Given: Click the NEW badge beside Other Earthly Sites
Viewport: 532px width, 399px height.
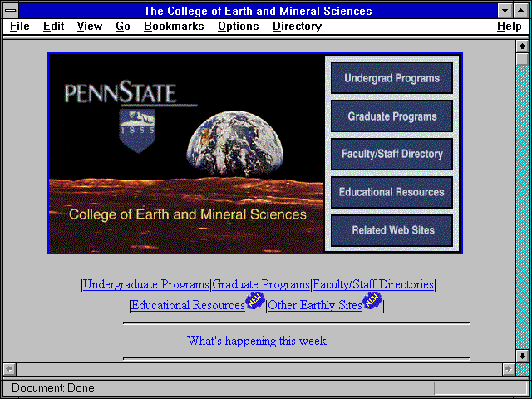Looking at the screenshot, I should point(372,300).
